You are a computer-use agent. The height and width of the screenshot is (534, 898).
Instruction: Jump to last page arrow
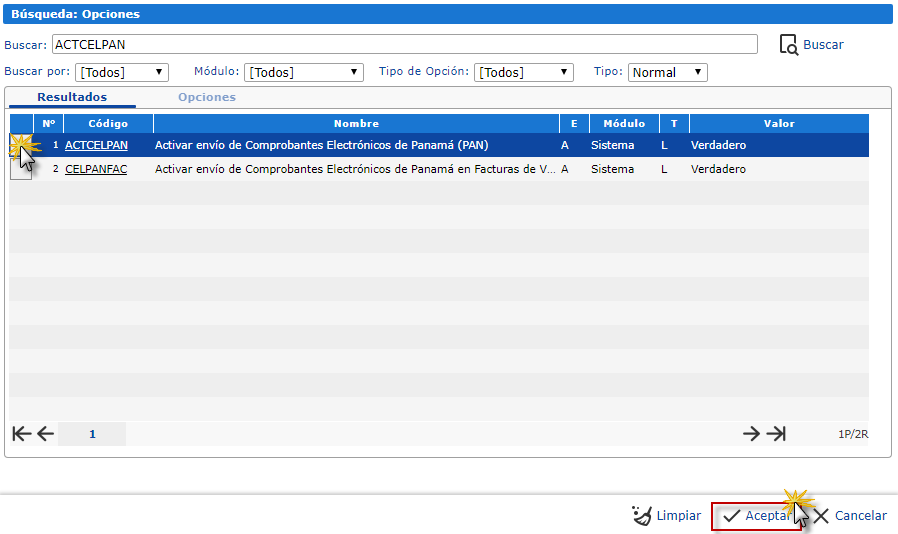pyautogui.click(x=776, y=434)
